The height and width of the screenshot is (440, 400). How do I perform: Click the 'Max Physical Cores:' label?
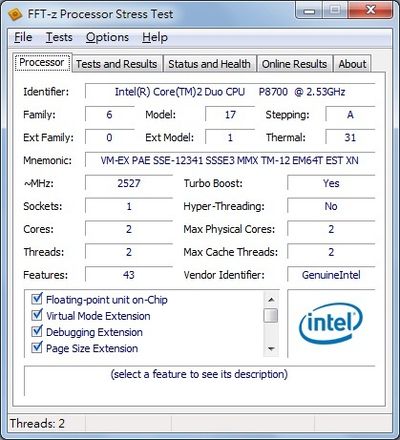click(229, 229)
